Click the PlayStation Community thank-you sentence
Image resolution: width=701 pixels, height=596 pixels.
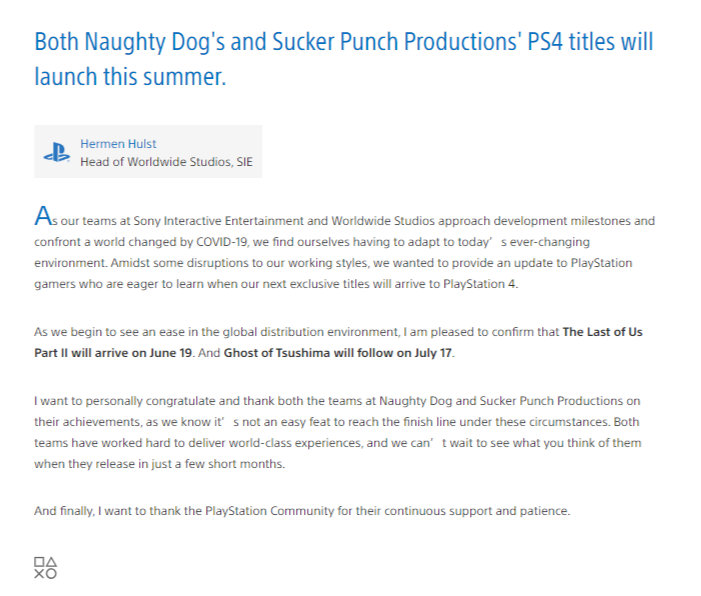point(302,511)
